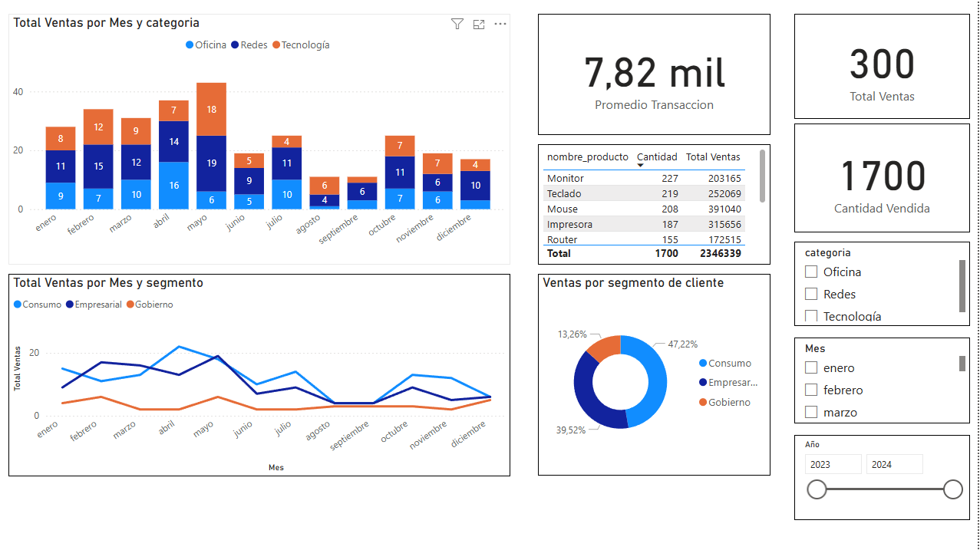Viewport: 980px width, 550px height.
Task: Select Empresarial legend dot in line chart
Action: pyautogui.click(x=70, y=305)
